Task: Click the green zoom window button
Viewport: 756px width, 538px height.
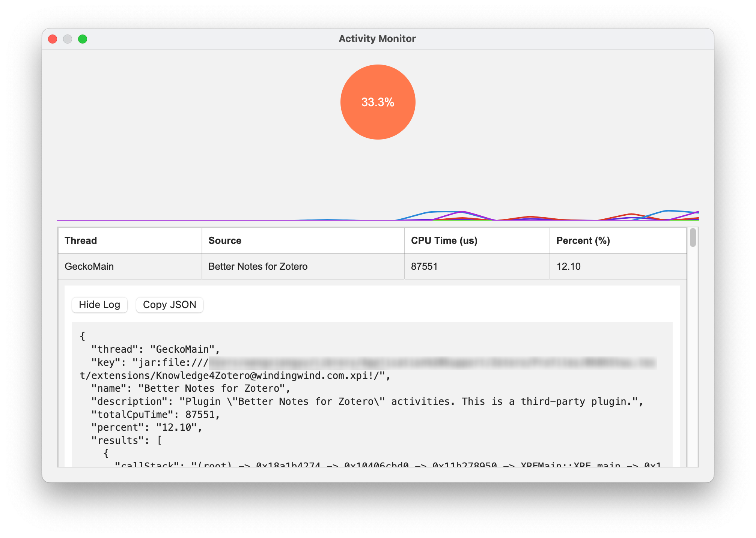Action: point(83,39)
